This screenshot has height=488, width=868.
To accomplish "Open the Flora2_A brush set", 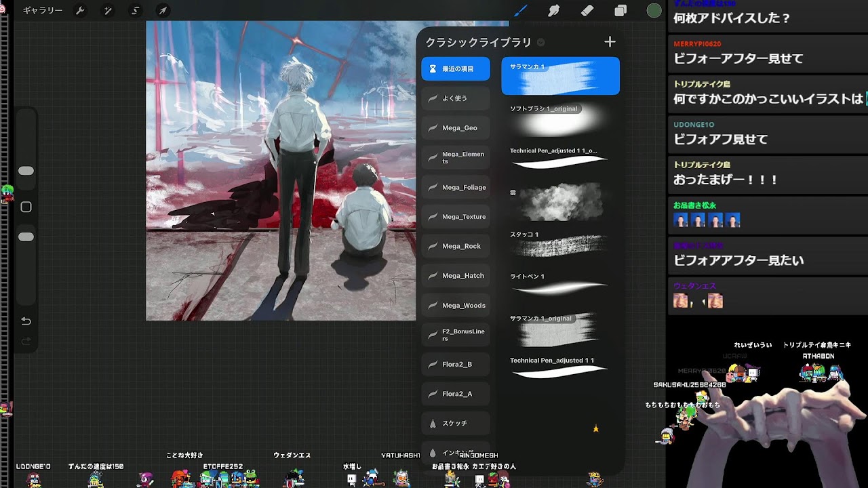I will click(x=456, y=394).
